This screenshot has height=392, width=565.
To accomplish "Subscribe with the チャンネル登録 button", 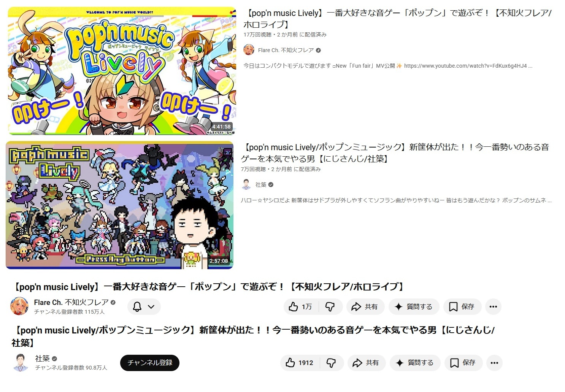I will click(150, 363).
